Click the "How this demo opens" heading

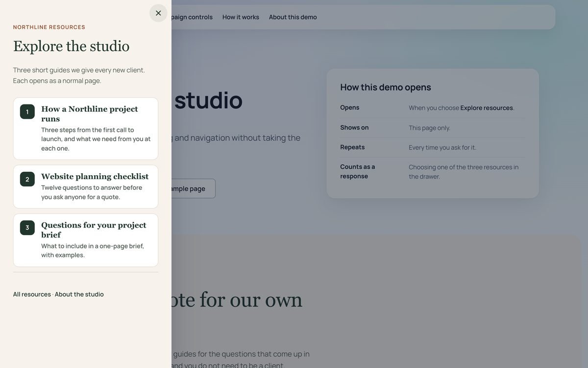[x=386, y=87]
